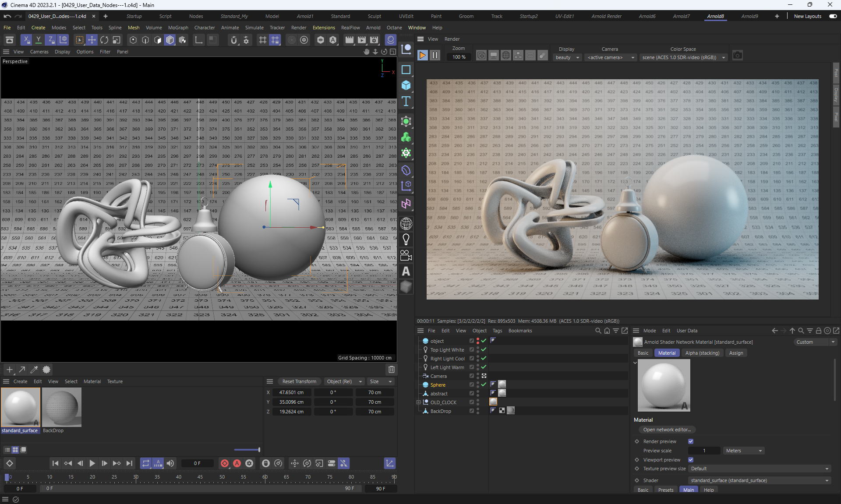
Task: Click the Camera object icon in side palette
Action: pyautogui.click(x=406, y=255)
